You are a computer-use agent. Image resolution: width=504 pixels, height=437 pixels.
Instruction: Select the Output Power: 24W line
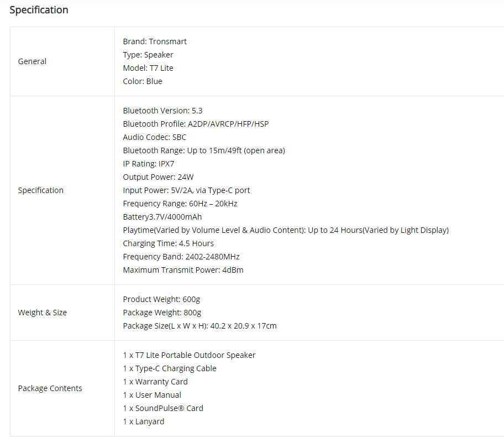pos(158,177)
